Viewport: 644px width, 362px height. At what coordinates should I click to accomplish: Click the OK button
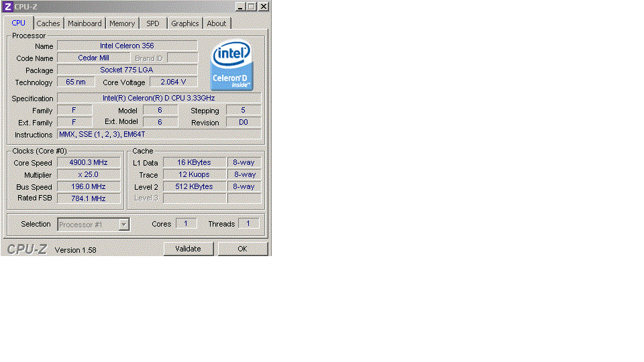coord(242,249)
